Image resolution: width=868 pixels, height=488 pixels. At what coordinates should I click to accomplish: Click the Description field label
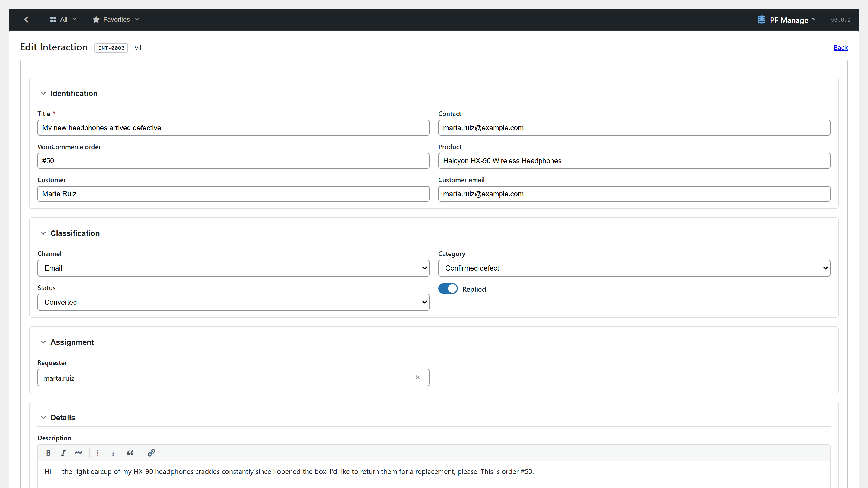click(54, 438)
